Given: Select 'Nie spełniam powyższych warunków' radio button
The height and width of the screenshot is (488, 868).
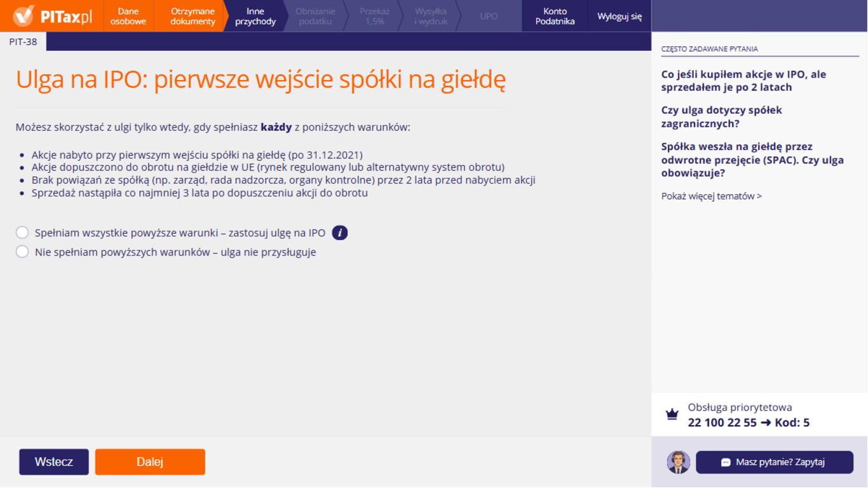Looking at the screenshot, I should pyautogui.click(x=22, y=251).
